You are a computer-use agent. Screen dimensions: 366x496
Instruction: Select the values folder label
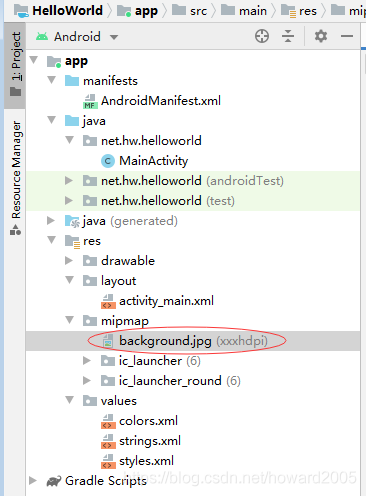coord(119,401)
